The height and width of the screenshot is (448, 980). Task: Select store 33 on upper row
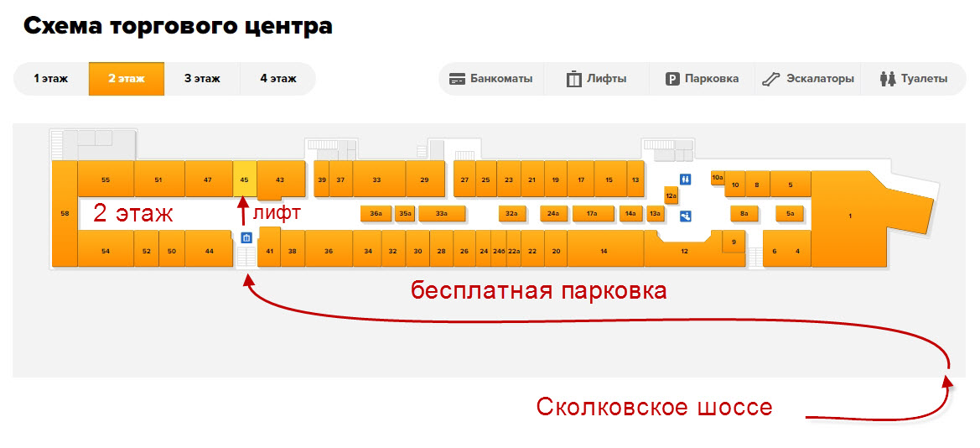tap(376, 180)
